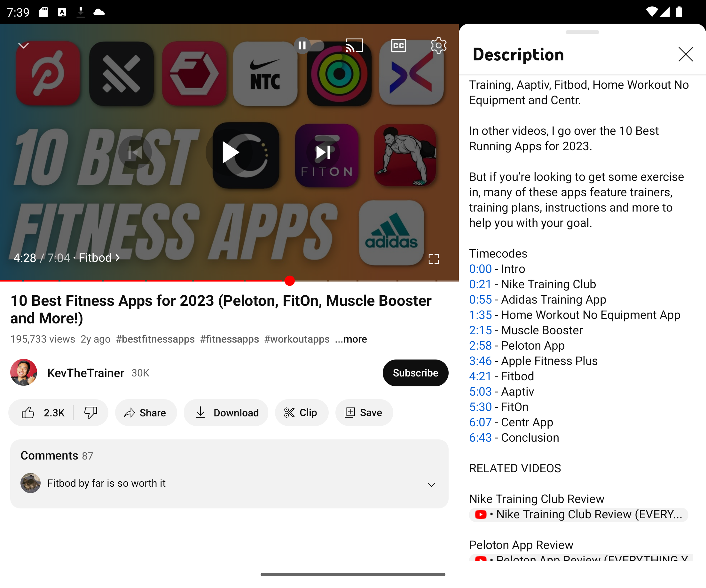Jump to 2:15 Muscle Booster

(480, 330)
